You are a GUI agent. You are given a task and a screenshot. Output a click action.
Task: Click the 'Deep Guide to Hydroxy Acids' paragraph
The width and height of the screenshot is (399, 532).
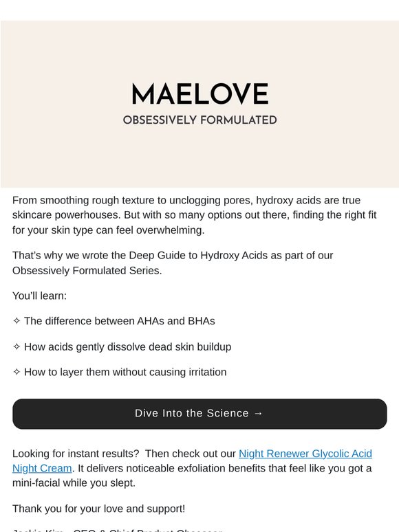point(173,263)
